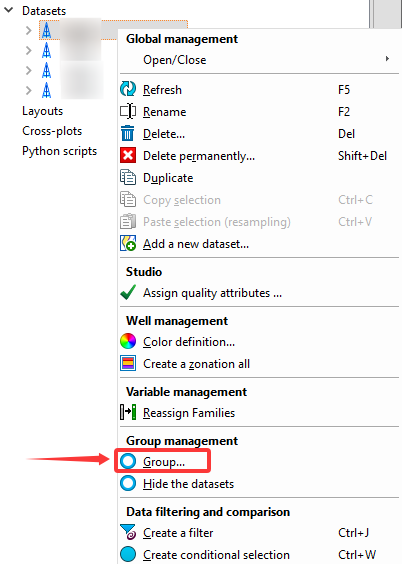Viewport: 402px width, 564px height.
Task: Click the red X delete permanently icon
Action: tap(128, 155)
